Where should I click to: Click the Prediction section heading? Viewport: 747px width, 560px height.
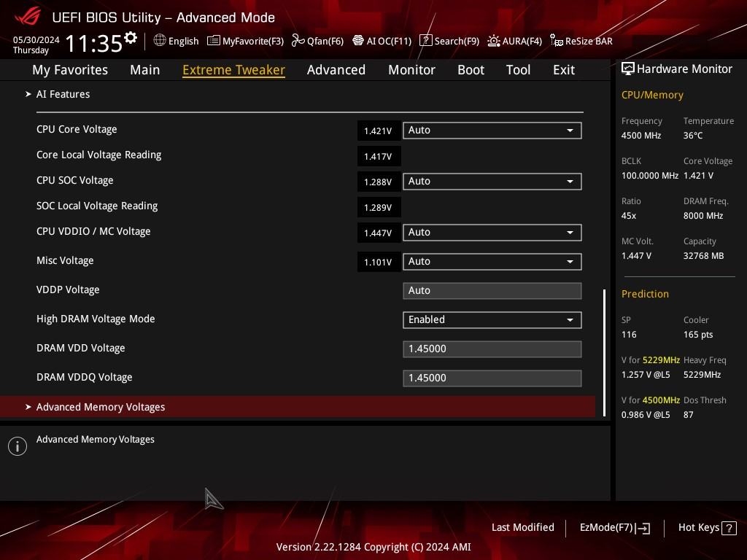tap(645, 295)
